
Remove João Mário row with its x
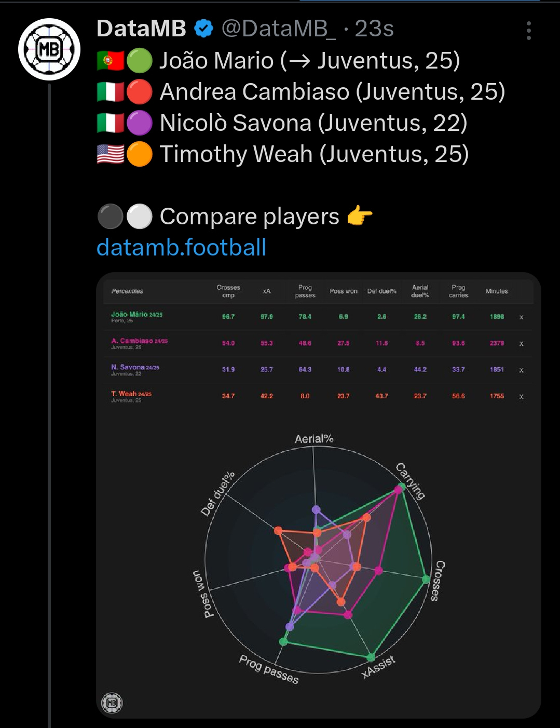pos(522,317)
